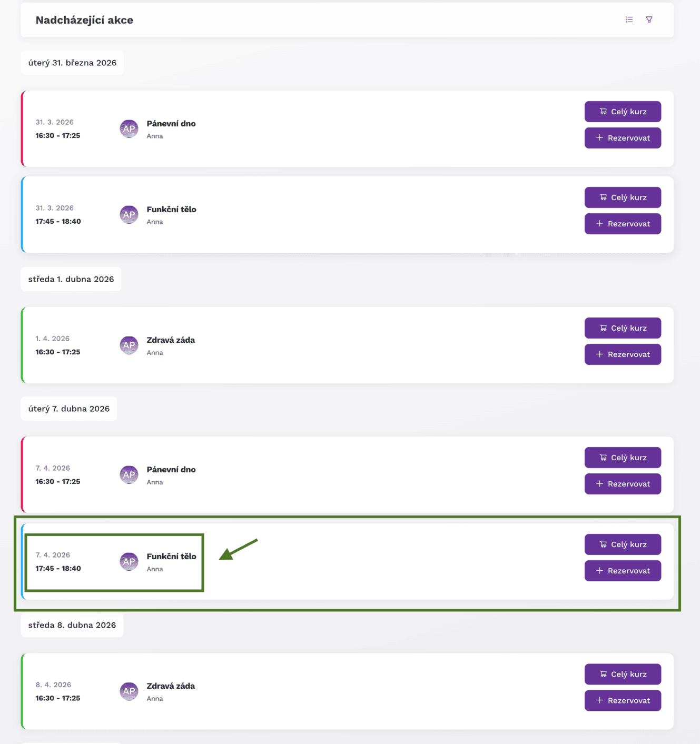Buy Celý kurz for Pánevní dno on 31. 3.

[x=623, y=112]
